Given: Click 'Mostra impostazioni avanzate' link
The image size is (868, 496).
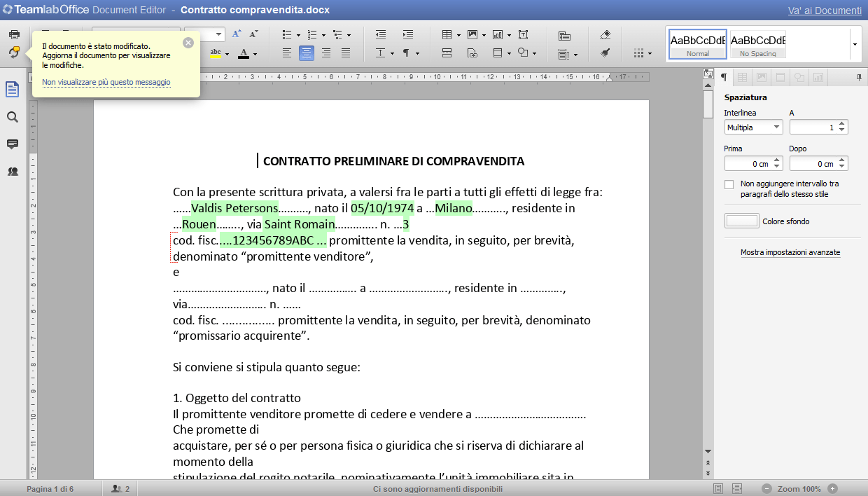Looking at the screenshot, I should point(790,252).
